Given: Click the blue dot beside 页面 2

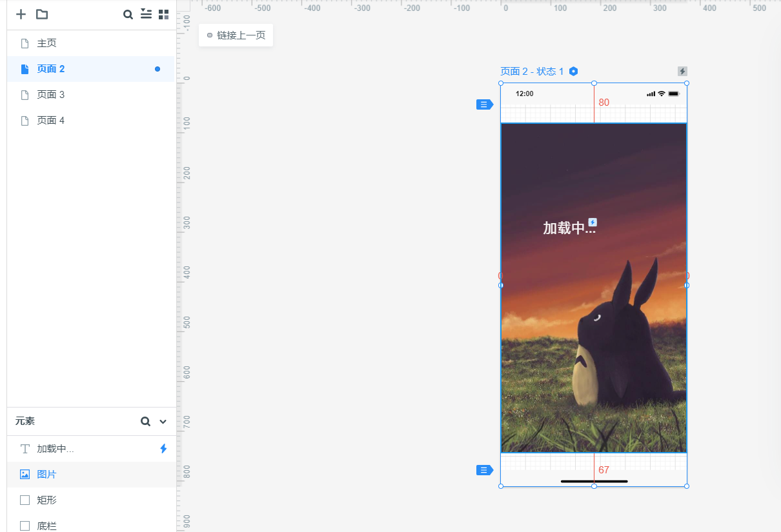Looking at the screenshot, I should pos(157,69).
